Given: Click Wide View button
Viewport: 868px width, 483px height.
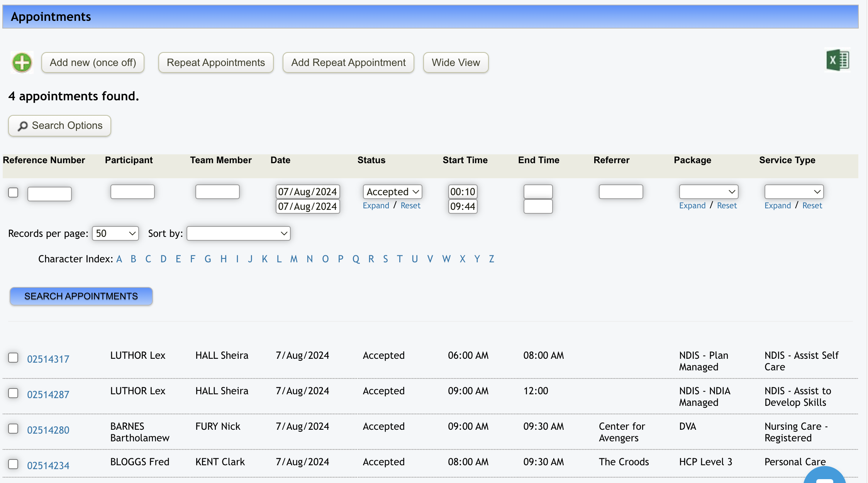Looking at the screenshot, I should tap(456, 62).
